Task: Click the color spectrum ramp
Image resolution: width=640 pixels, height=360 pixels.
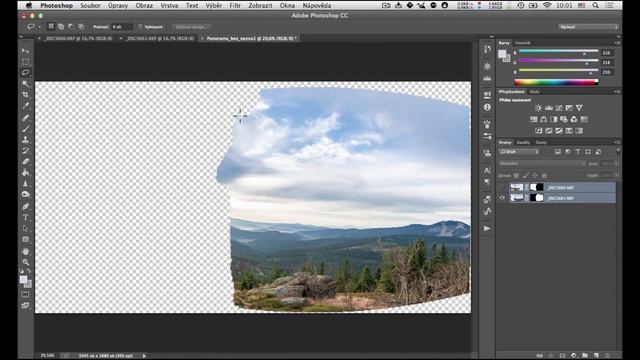Action: (x=556, y=82)
